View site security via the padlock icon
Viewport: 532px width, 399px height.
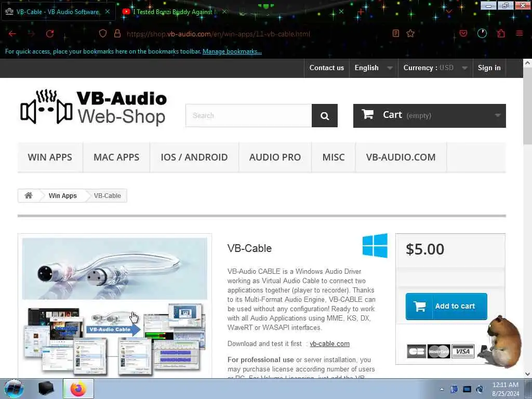117,33
